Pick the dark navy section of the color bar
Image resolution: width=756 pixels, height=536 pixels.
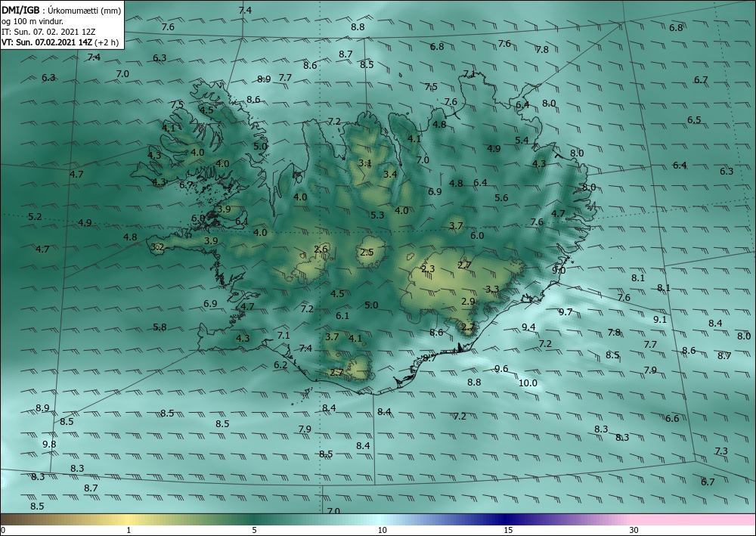[507, 519]
